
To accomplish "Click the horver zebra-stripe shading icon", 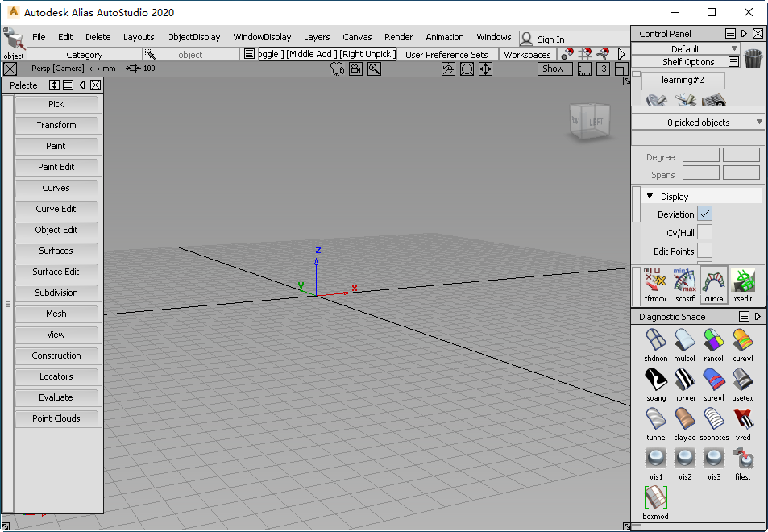I will pos(685,380).
